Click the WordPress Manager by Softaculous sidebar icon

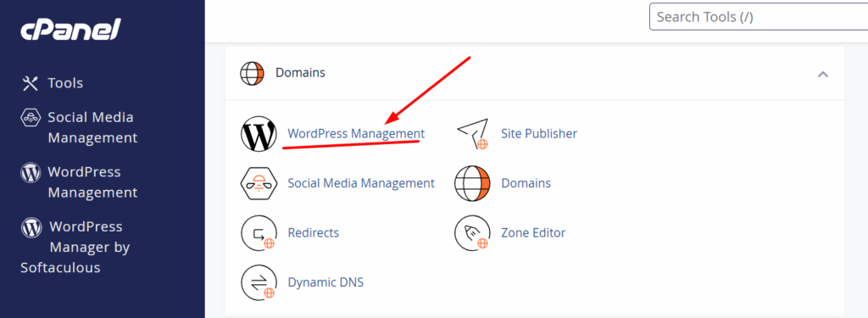(x=31, y=227)
